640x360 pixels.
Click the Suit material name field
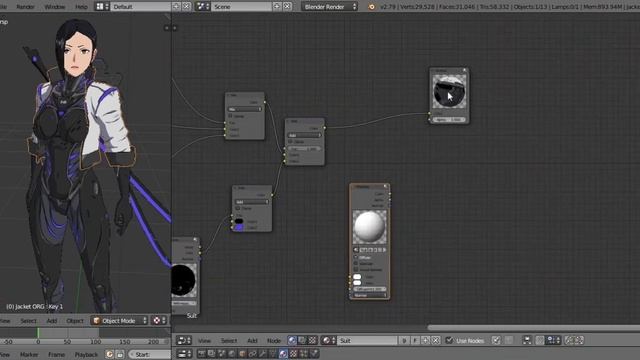point(367,340)
